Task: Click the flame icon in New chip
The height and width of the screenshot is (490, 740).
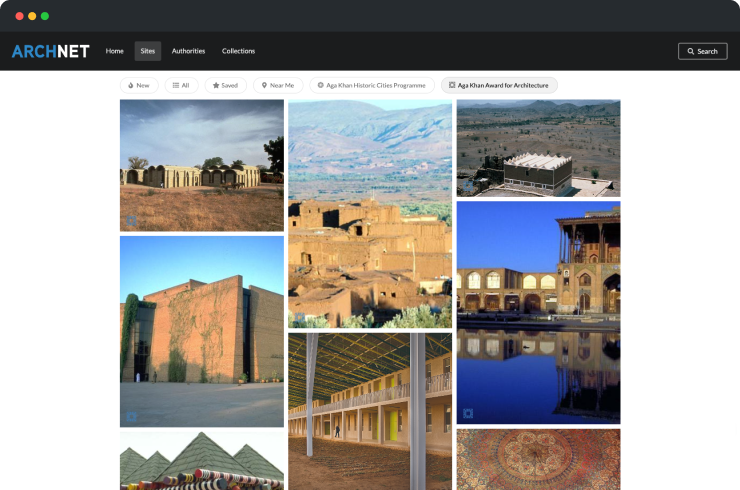Action: click(x=131, y=86)
